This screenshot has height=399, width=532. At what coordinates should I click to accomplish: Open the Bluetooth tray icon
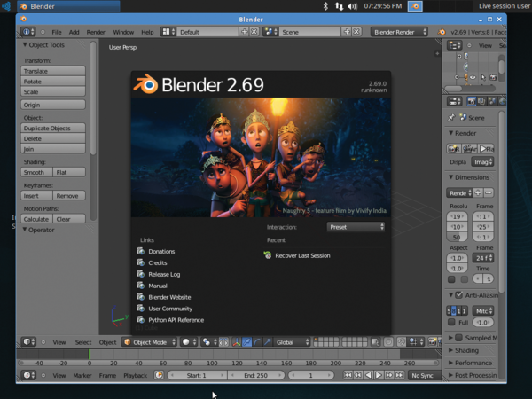(325, 6)
